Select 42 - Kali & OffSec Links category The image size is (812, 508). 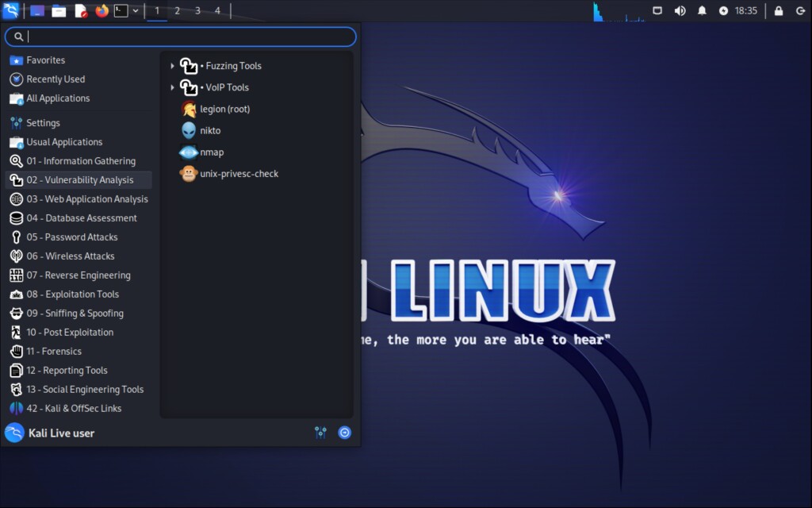pos(79,409)
